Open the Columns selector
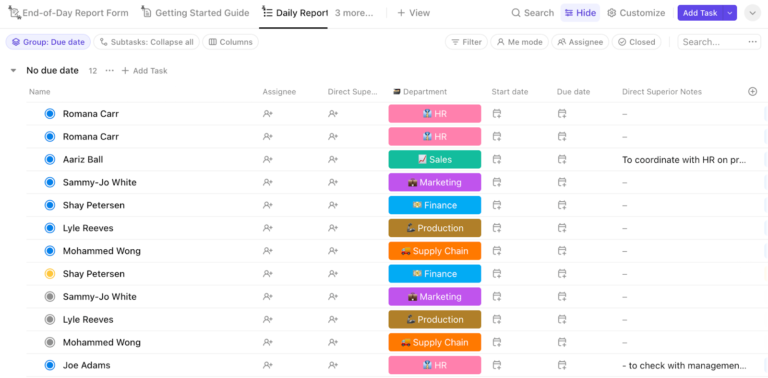 point(231,42)
